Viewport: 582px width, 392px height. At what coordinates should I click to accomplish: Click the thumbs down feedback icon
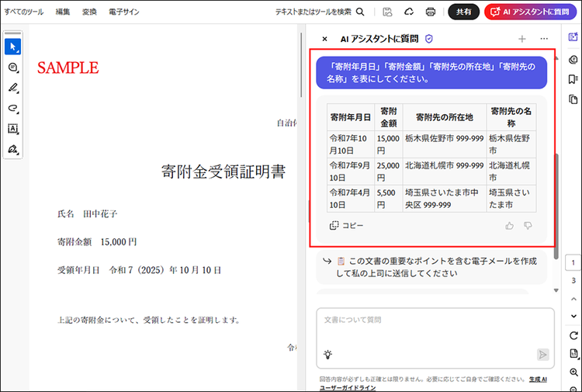(x=528, y=226)
